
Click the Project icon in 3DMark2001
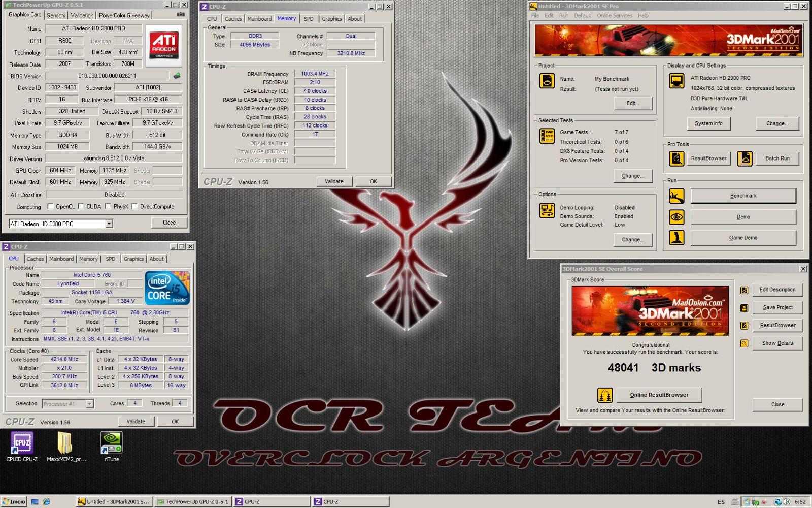click(x=547, y=81)
